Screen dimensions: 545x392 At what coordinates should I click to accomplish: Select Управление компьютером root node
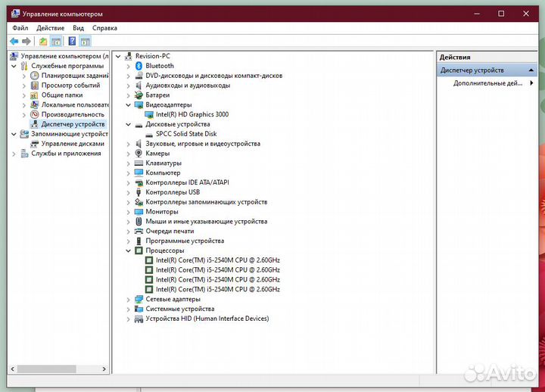click(64, 56)
